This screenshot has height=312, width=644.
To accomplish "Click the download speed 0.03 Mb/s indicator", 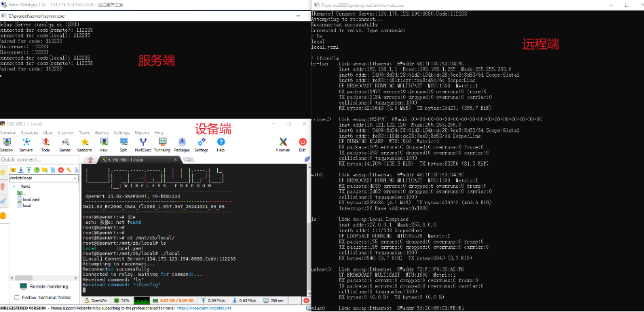I will 246,300.
